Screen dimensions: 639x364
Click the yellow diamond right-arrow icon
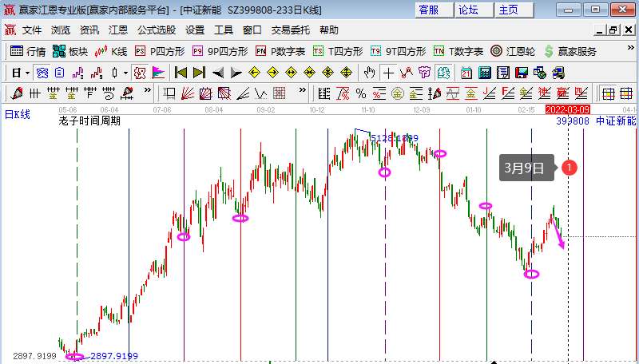point(272,73)
